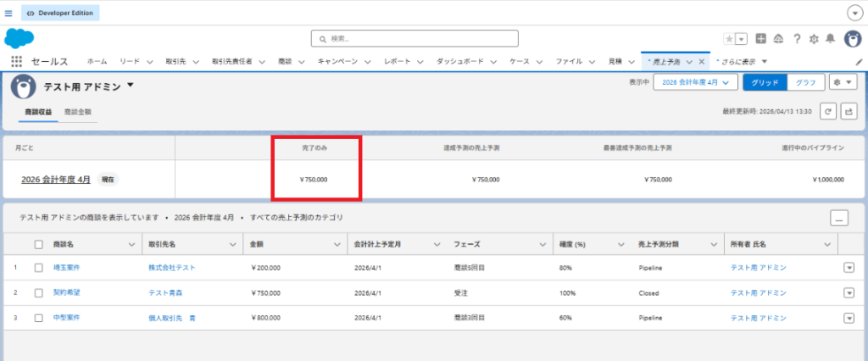The image size is (868, 361).
Task: Select the 商談収益 forecast type tab
Action: pos(38,112)
